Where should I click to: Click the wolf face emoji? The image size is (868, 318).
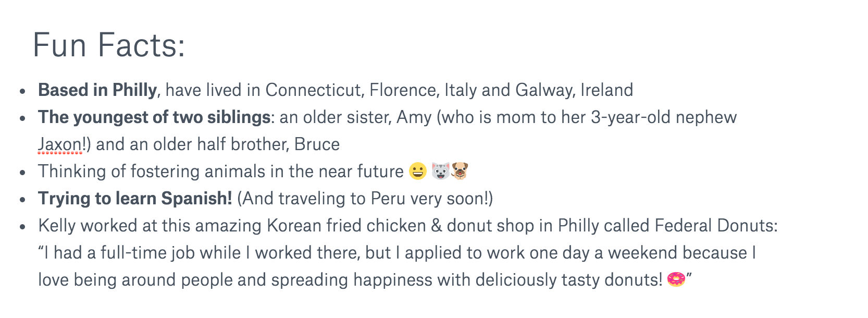click(440, 171)
